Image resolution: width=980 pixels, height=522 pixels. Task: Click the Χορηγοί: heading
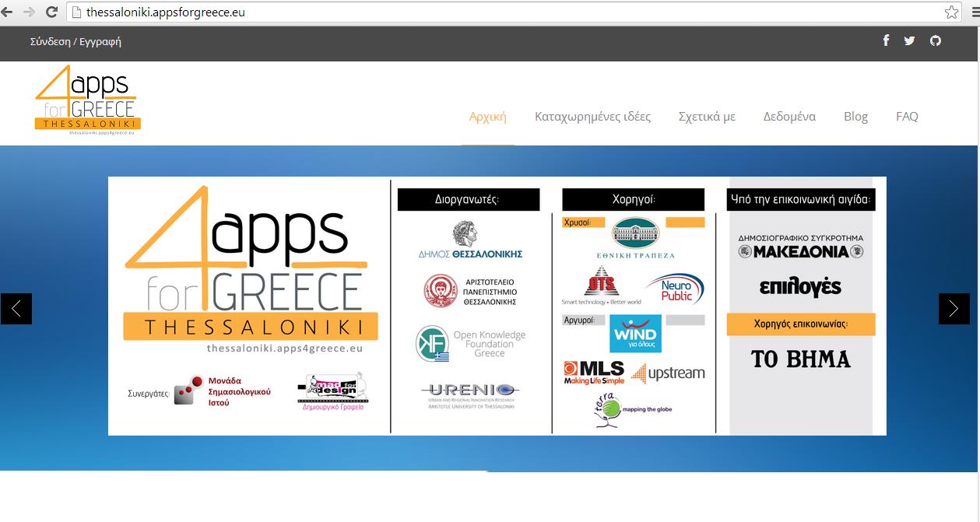pyautogui.click(x=634, y=200)
